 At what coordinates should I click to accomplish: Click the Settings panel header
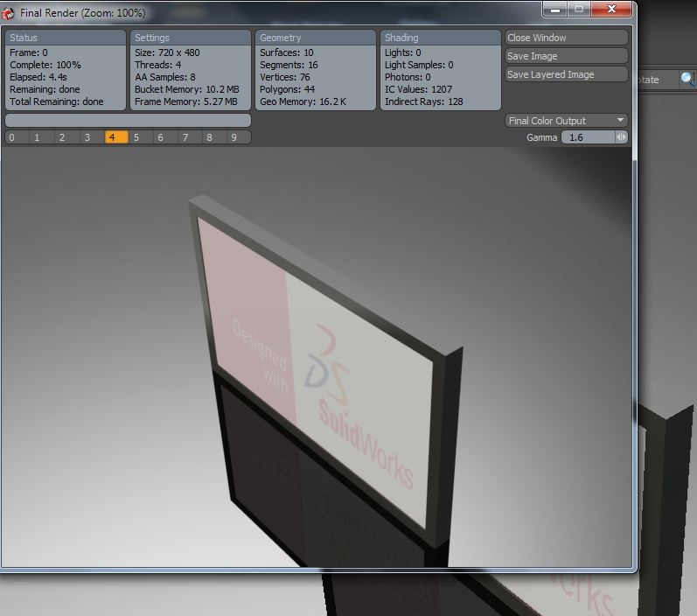[x=191, y=38]
